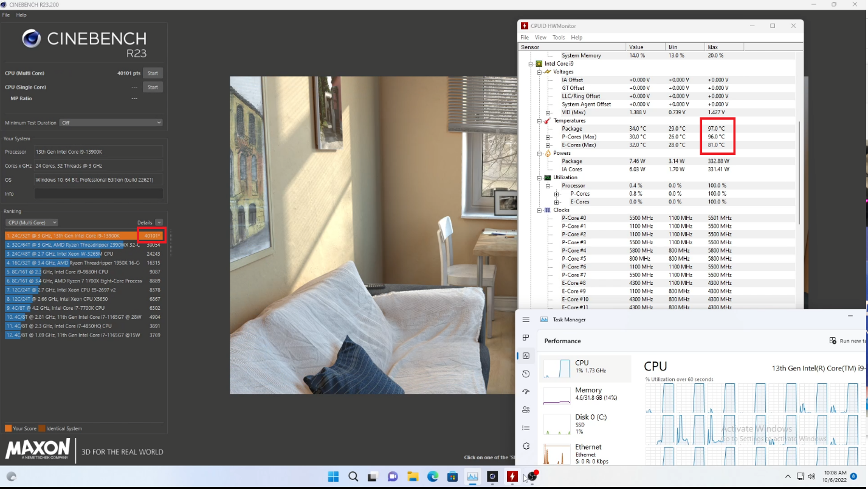This screenshot has width=868, height=489.
Task: Open App history in Task Manager sidebar
Action: pos(526,374)
